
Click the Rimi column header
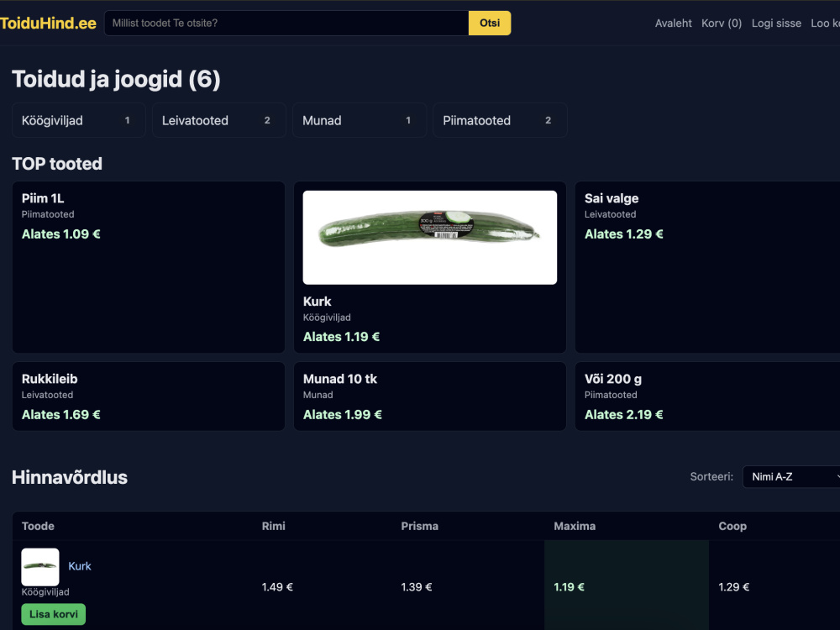pyautogui.click(x=273, y=526)
